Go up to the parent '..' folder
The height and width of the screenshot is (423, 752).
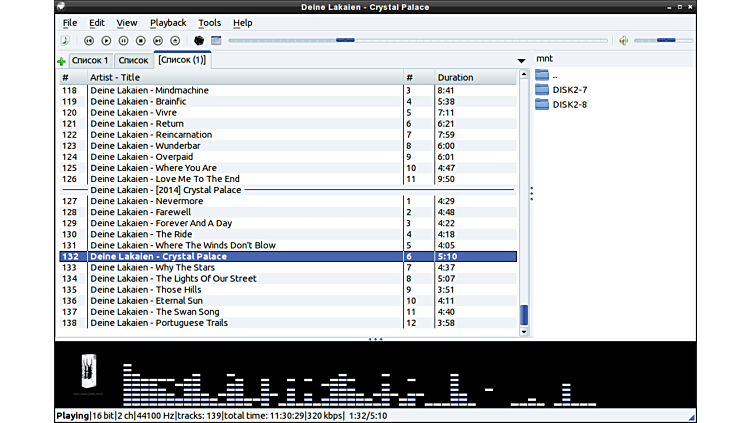point(556,75)
